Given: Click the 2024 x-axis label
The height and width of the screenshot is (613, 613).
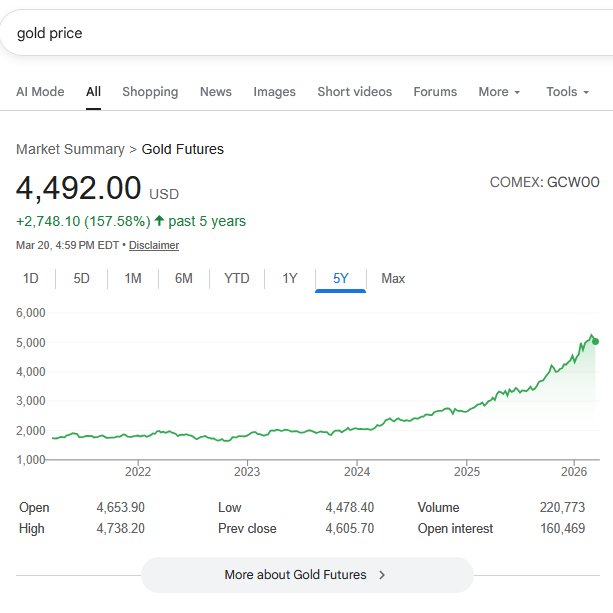Looking at the screenshot, I should coord(357,471).
